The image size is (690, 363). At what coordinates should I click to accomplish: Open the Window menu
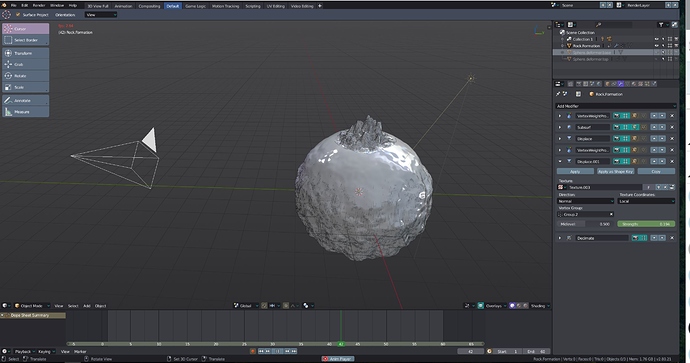57,5
